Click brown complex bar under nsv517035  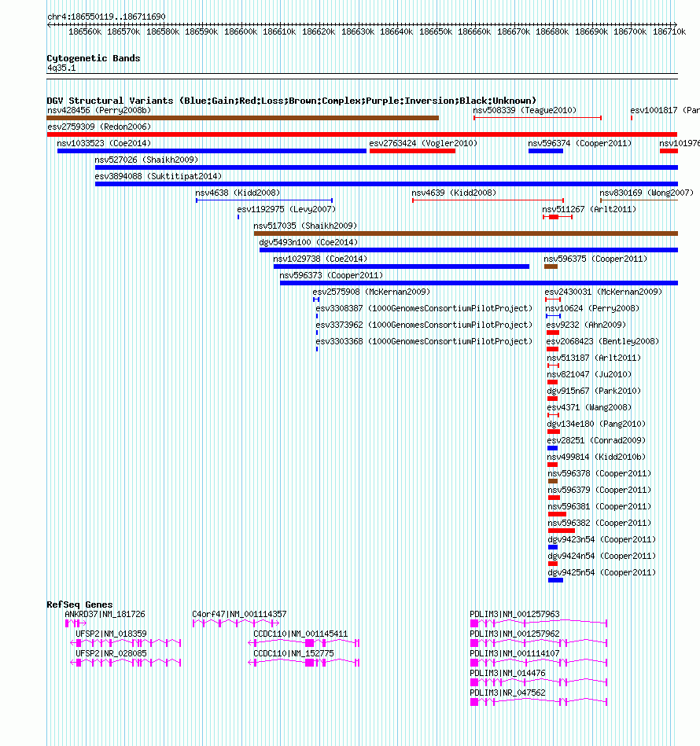pos(466,233)
